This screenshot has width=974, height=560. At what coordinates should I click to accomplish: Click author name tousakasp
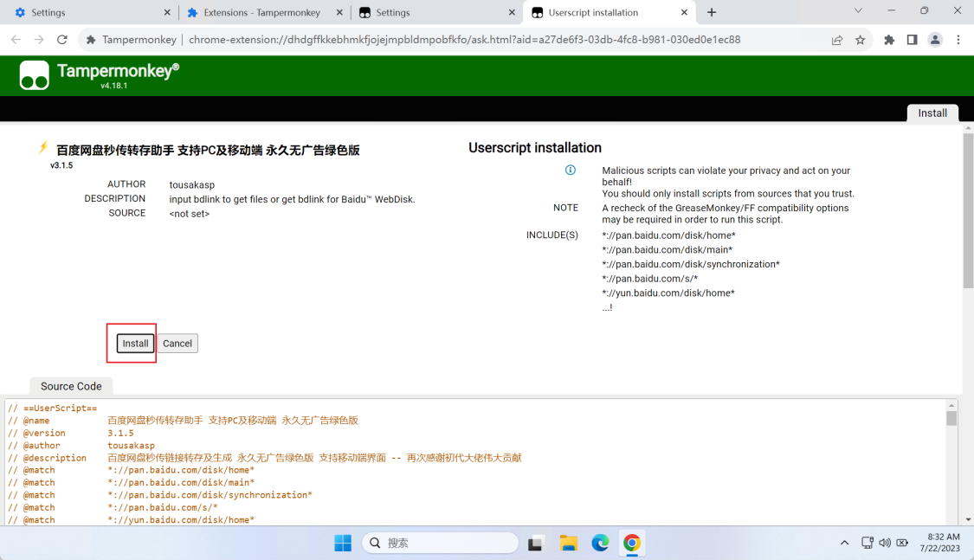coord(192,185)
